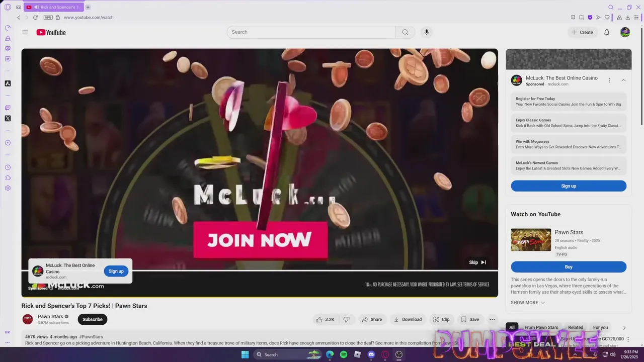The image size is (644, 362).
Task: Open the browser Downloads icon
Action: [628, 17]
